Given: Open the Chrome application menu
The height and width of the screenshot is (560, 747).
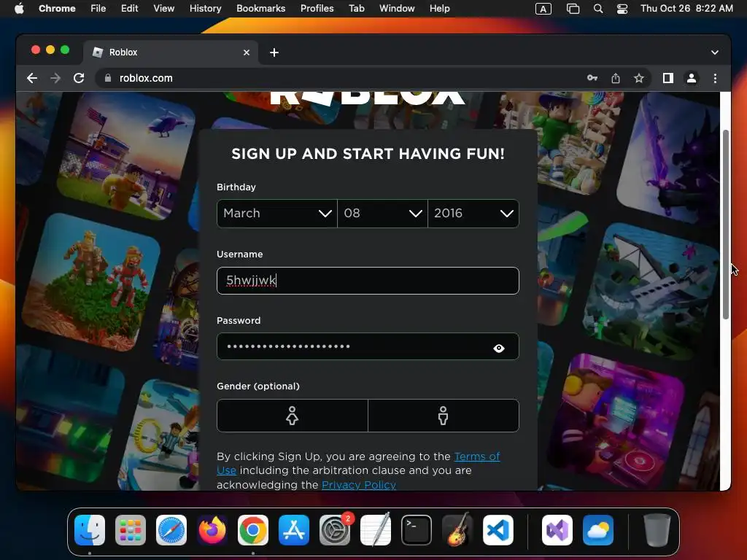Looking at the screenshot, I should [x=57, y=9].
